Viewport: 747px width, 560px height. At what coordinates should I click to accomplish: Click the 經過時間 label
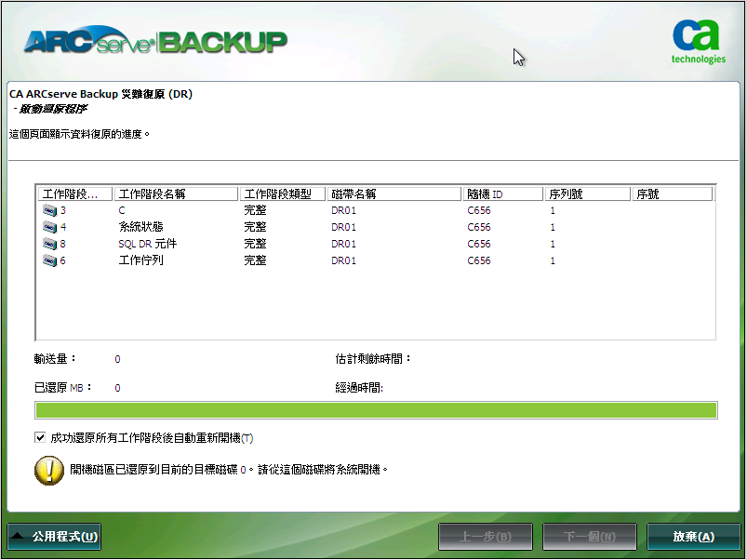359,388
